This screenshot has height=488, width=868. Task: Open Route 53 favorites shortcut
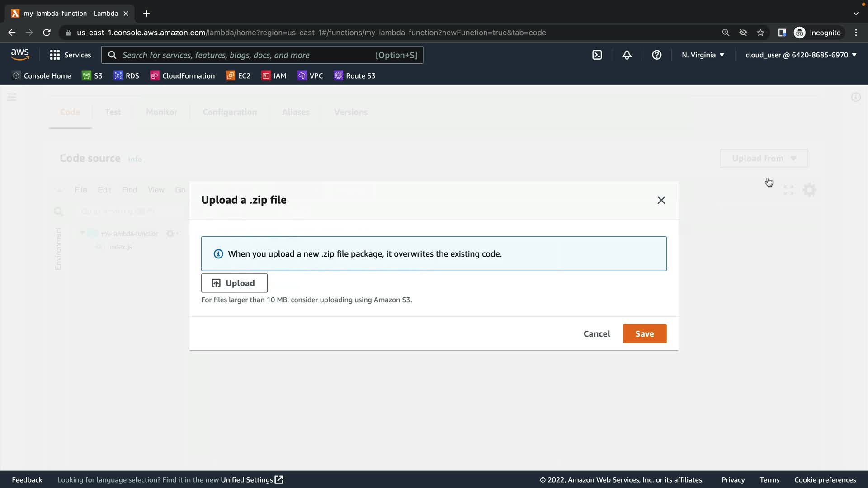pyautogui.click(x=354, y=76)
